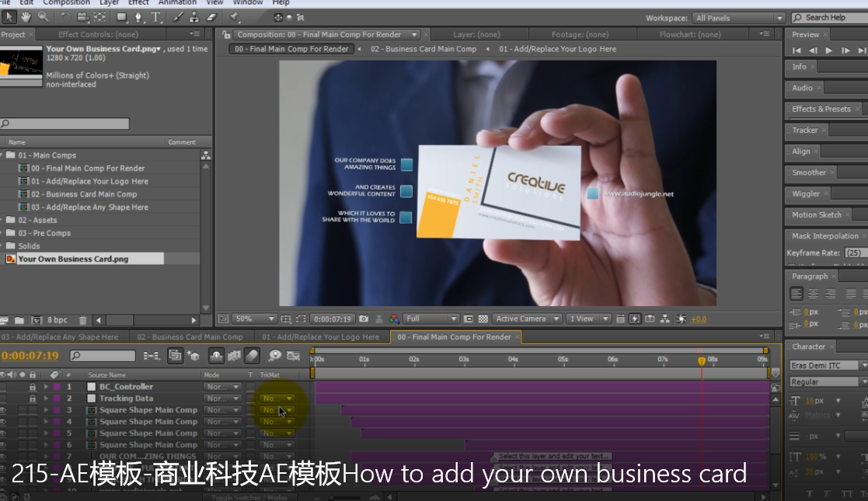The image size is (868, 501).
Task: Toggle Hide Shy Layers switch in timeline
Action: click(216, 356)
